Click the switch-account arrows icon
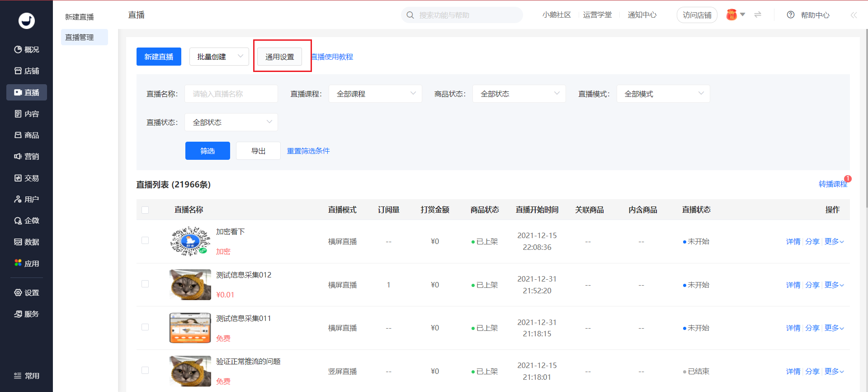868x392 pixels. (758, 15)
